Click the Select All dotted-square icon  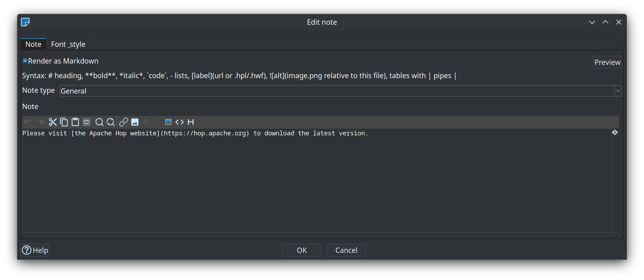pos(86,122)
